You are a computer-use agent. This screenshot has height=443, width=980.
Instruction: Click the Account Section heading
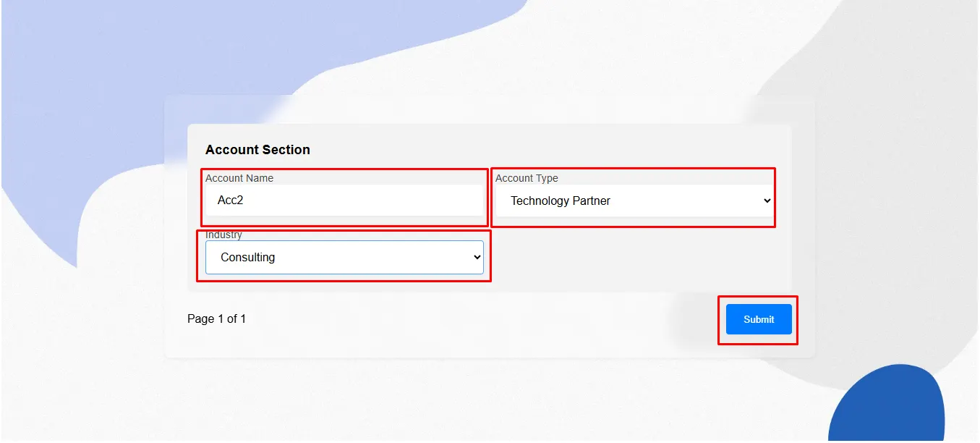(x=257, y=150)
